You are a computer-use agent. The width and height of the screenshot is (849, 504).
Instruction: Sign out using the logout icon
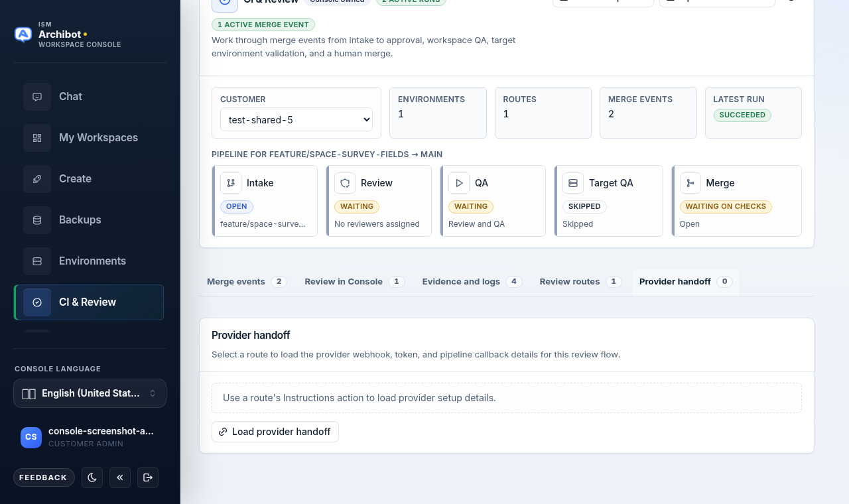pos(148,477)
